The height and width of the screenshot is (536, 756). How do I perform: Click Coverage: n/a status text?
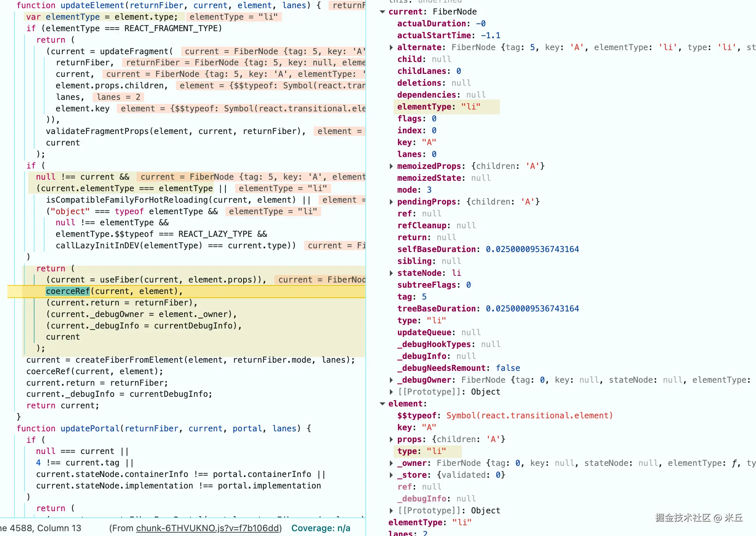coord(321,528)
